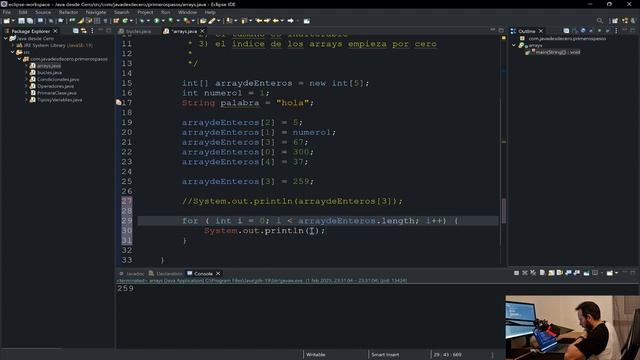640x360 pixels.
Task: Close the Console tab
Action: coord(218,273)
